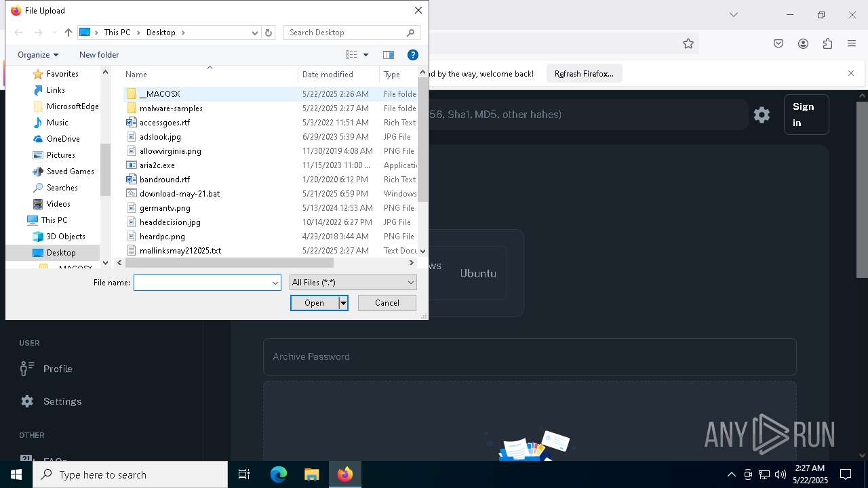Click the Sign in button
868x488 pixels.
tap(806, 115)
